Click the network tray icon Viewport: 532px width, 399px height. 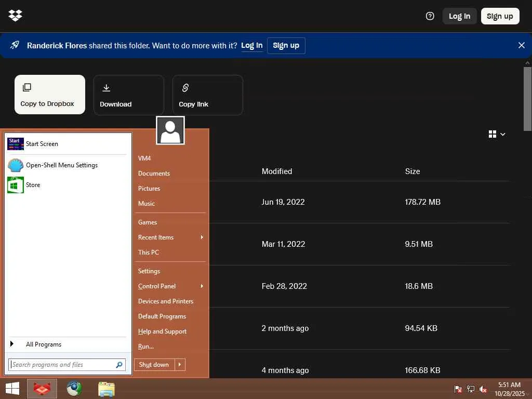[470, 389]
